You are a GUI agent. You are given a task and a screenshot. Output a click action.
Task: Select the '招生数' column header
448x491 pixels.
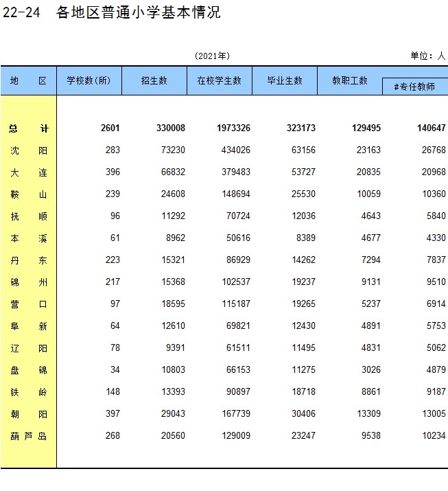[x=154, y=81]
